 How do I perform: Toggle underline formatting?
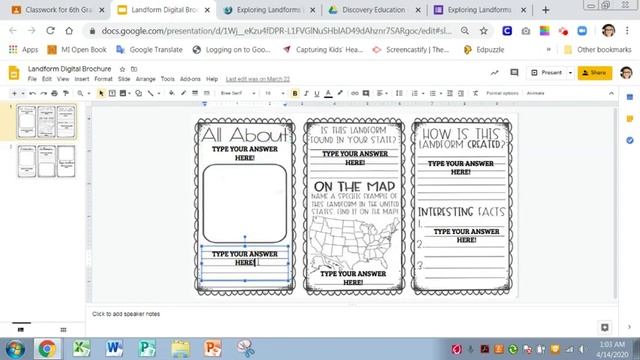tap(317, 93)
